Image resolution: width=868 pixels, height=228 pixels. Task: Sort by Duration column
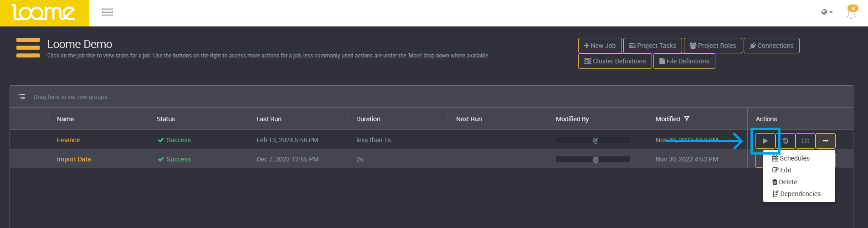pyautogui.click(x=368, y=119)
